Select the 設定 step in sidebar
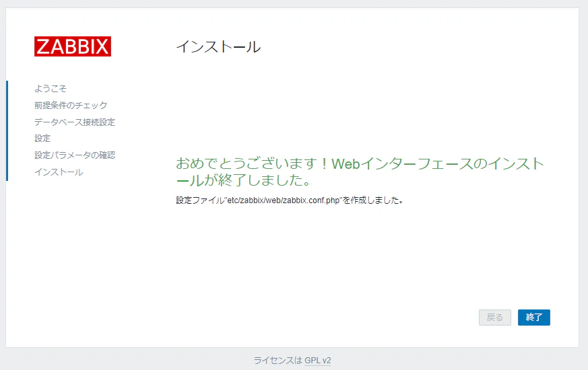Image resolution: width=588 pixels, height=370 pixels. (42, 139)
